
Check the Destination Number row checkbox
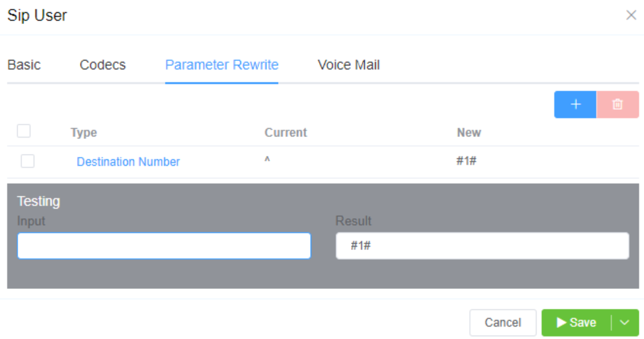(27, 161)
